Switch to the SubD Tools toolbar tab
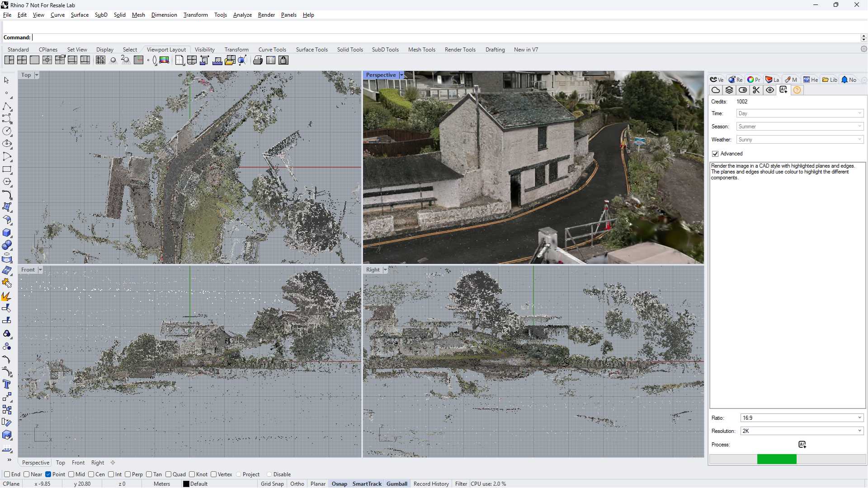 (385, 50)
